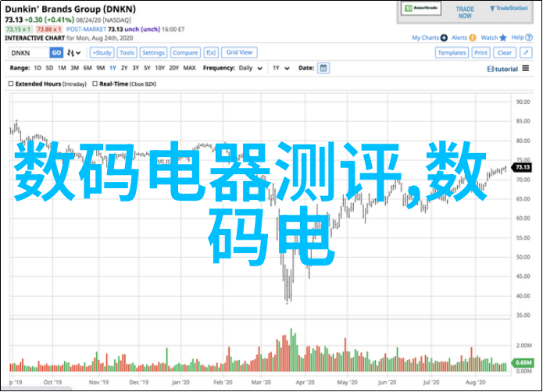The height and width of the screenshot is (392, 543).
Task: Click the pop-out arrow icon beside Clear
Action: coord(526,52)
